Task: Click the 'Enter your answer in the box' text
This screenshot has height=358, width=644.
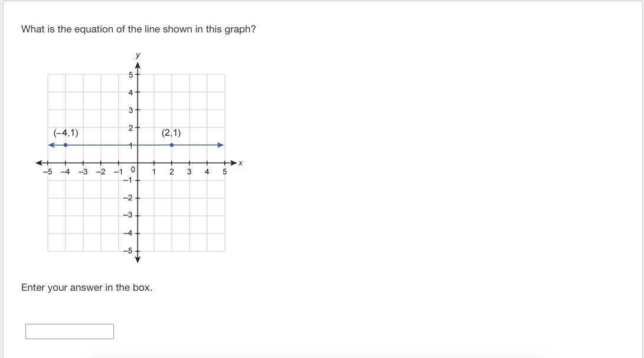Action: click(x=87, y=287)
